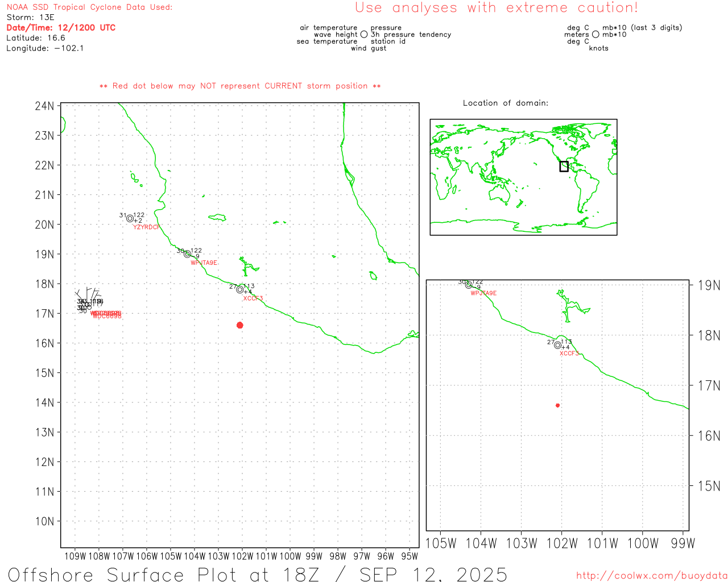Click the '3h pressure tendency' legend text
Screen dimensions: 728x582
(411, 35)
